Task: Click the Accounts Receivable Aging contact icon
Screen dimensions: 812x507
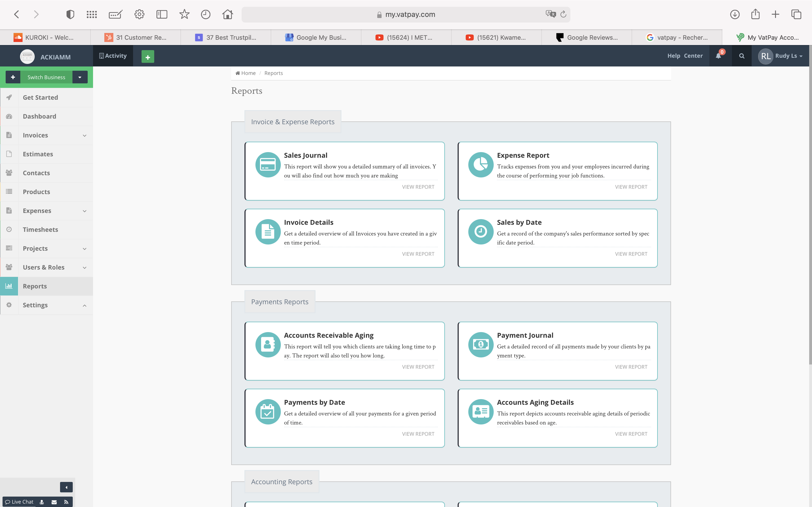Action: pyautogui.click(x=268, y=344)
